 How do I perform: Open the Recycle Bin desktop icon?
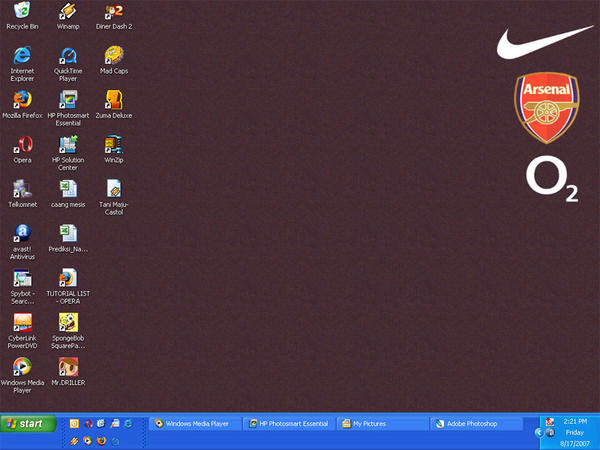(x=22, y=16)
